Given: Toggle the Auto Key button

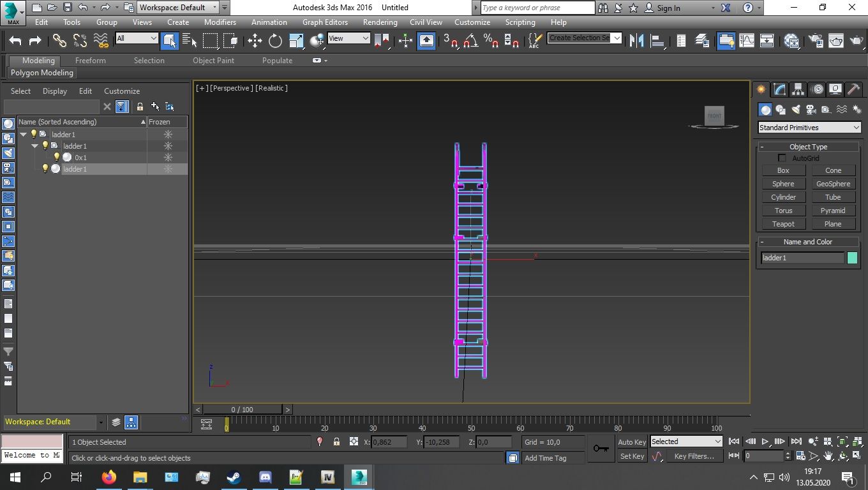Looking at the screenshot, I should [632, 442].
